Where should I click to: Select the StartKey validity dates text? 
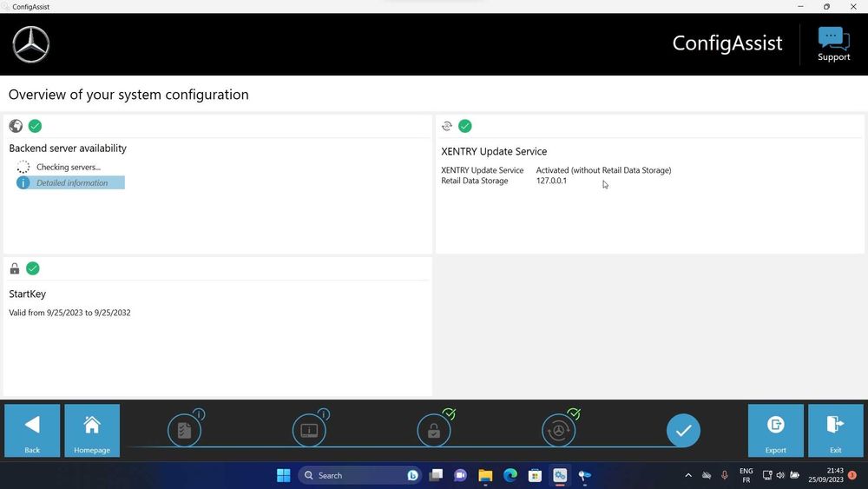tap(69, 313)
